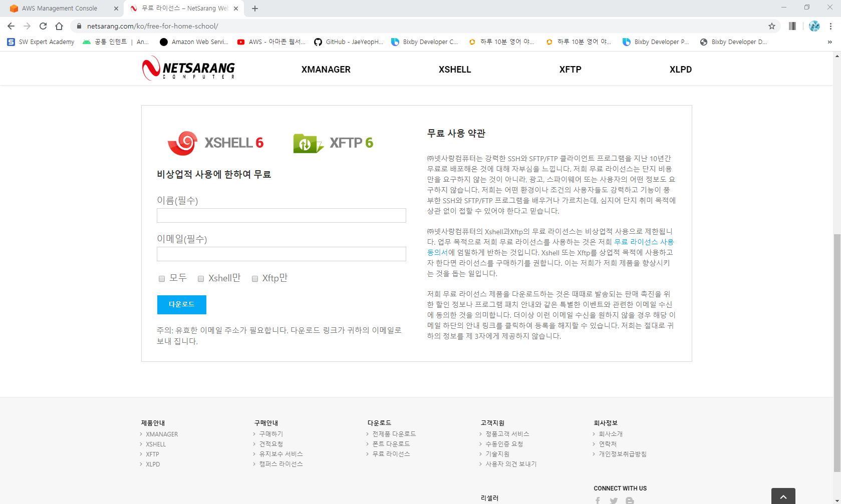841x504 pixels.
Task: Open footer link 견적요청
Action: point(271,444)
